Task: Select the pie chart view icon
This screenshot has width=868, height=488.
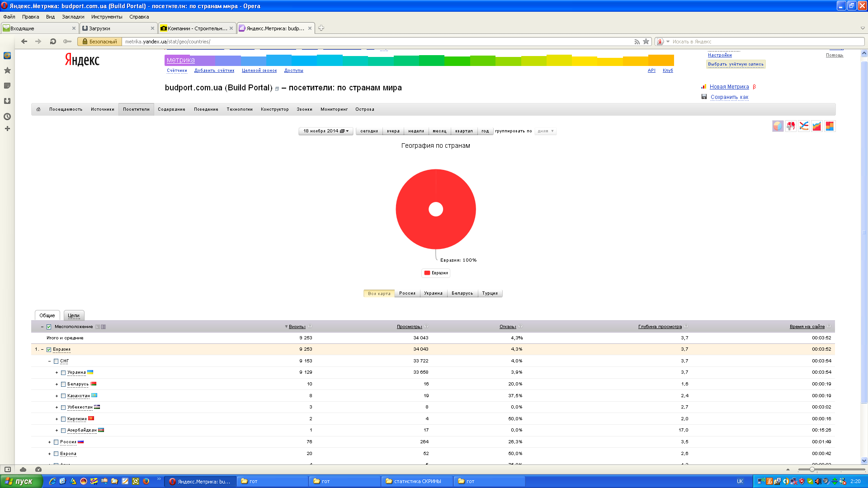Action: click(778, 126)
